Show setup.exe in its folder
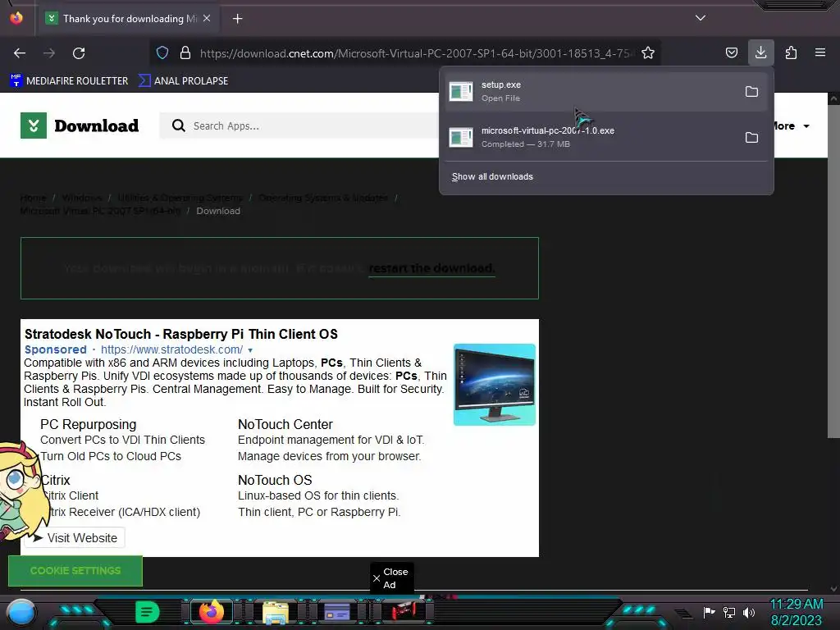The image size is (840, 630). point(751,92)
